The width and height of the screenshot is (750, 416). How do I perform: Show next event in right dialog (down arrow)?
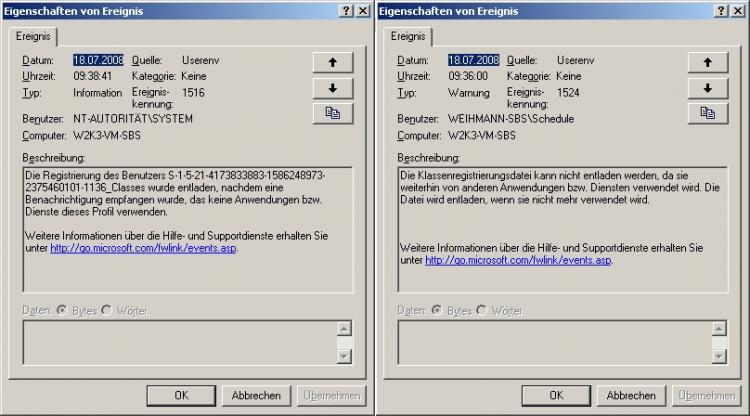click(708, 88)
